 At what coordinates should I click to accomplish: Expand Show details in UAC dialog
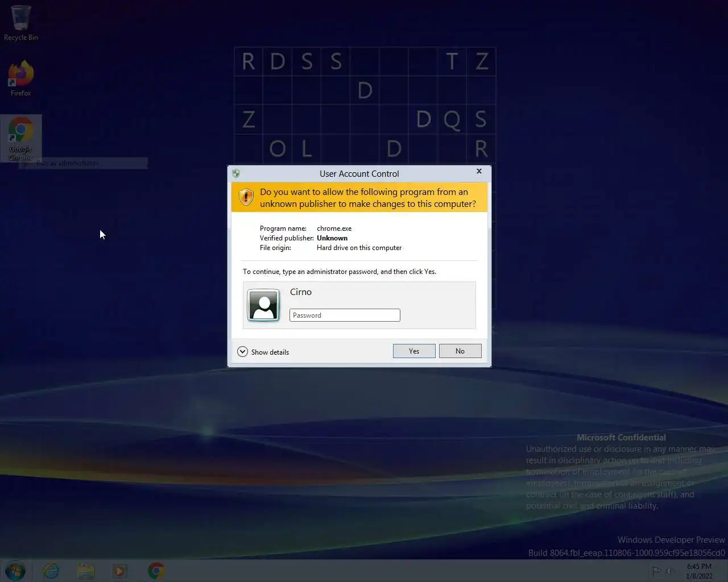(x=263, y=352)
